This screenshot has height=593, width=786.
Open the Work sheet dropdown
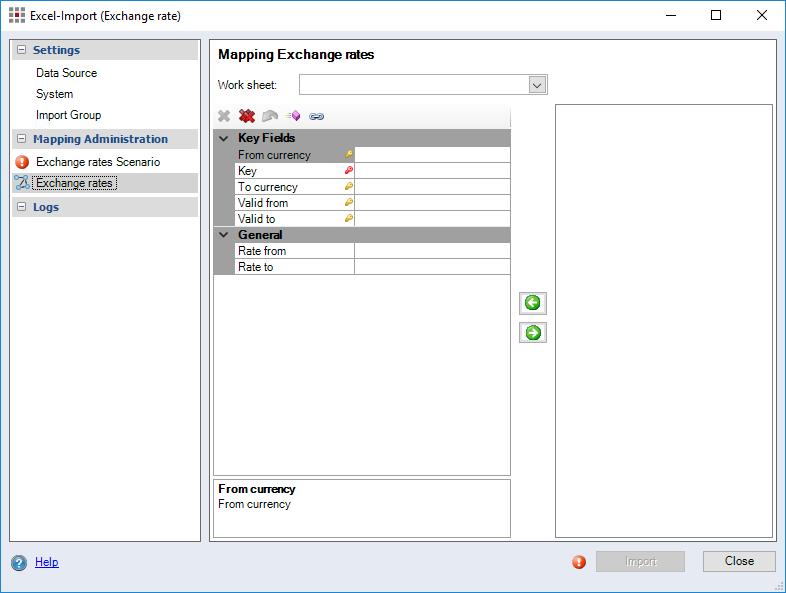pos(537,85)
